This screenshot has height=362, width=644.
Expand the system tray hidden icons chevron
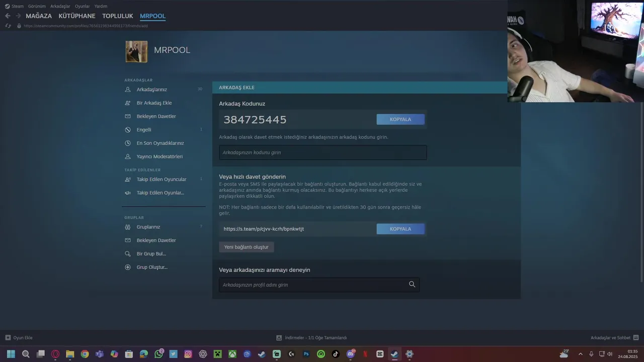(580, 354)
